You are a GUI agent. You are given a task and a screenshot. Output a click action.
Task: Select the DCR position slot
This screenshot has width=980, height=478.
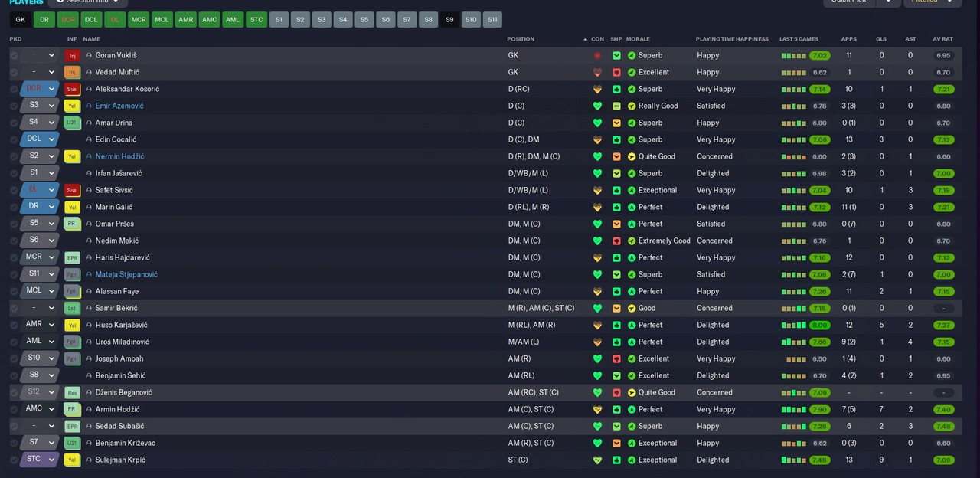(68, 19)
